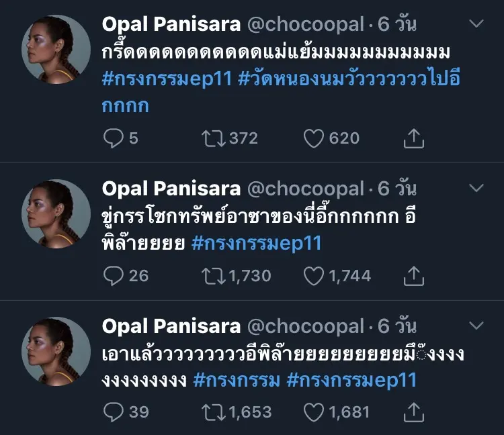Expand the third tweet's options chevron
Screen dimensions: 504x435
tap(476, 326)
